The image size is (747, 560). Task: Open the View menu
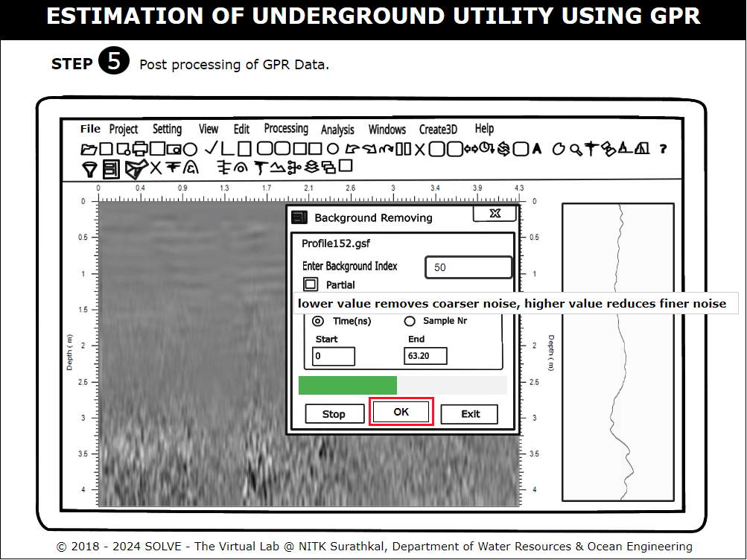tap(209, 129)
